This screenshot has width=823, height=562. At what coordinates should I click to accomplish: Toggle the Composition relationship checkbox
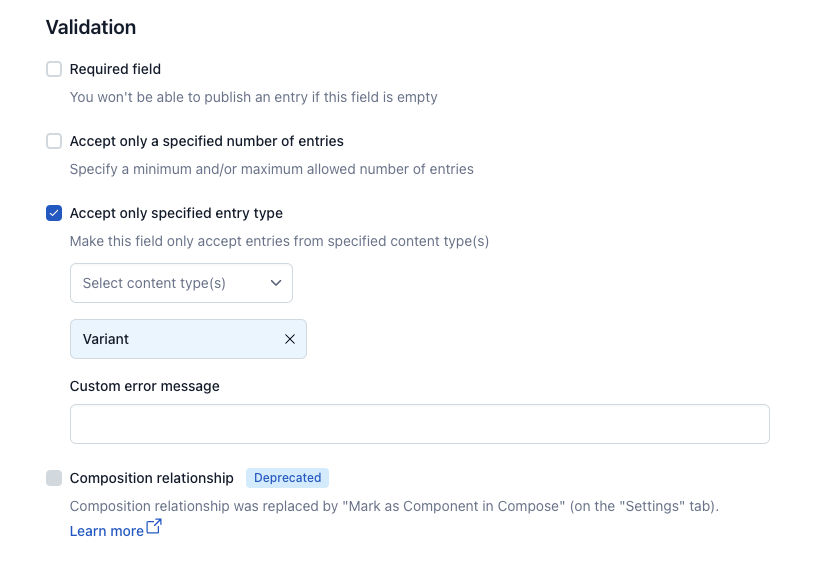click(x=54, y=478)
